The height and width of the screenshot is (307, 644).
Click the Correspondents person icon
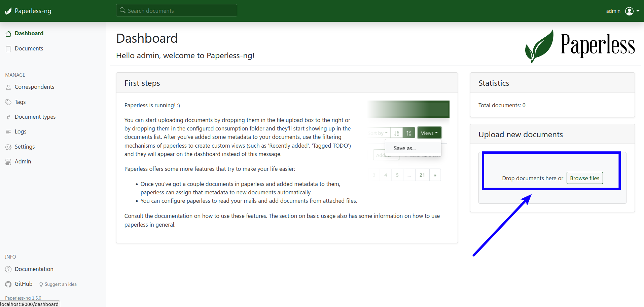(x=8, y=87)
